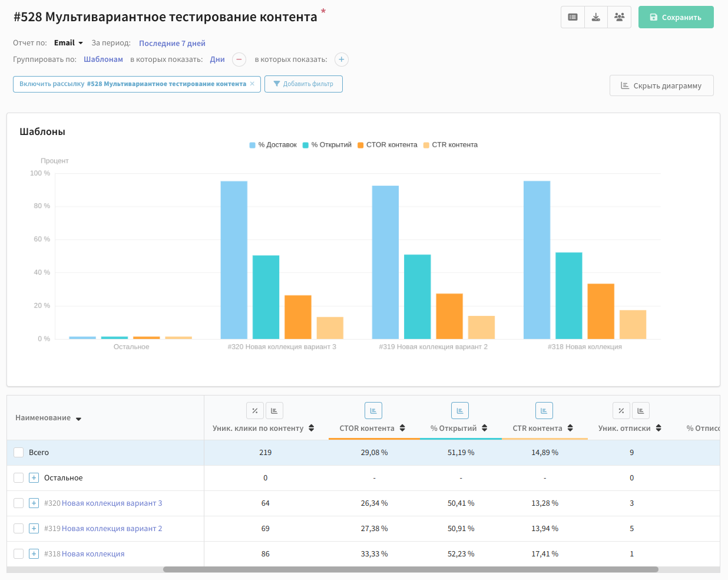Sort the table by CTR контента column
728x580 pixels.
[x=570, y=429]
